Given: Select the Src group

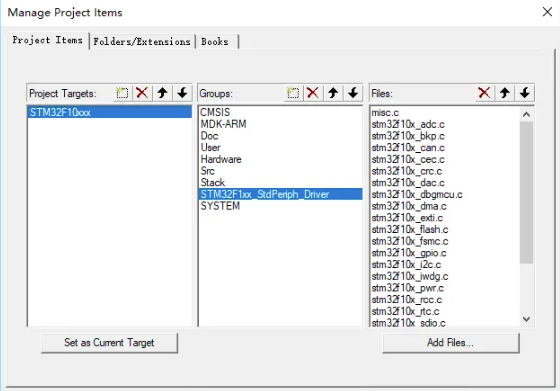Looking at the screenshot, I should tap(280, 171).
